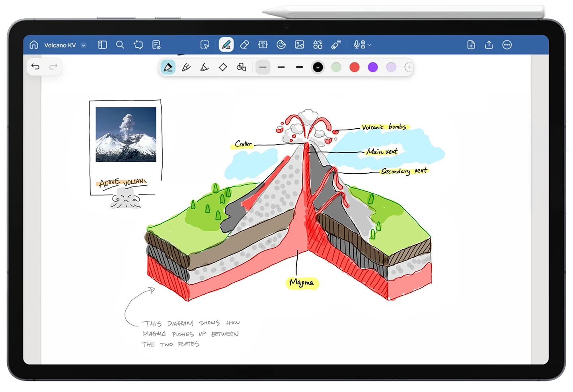Open the Stickers tool
Image resolution: width=573 pixels, height=392 pixels.
[x=281, y=45]
